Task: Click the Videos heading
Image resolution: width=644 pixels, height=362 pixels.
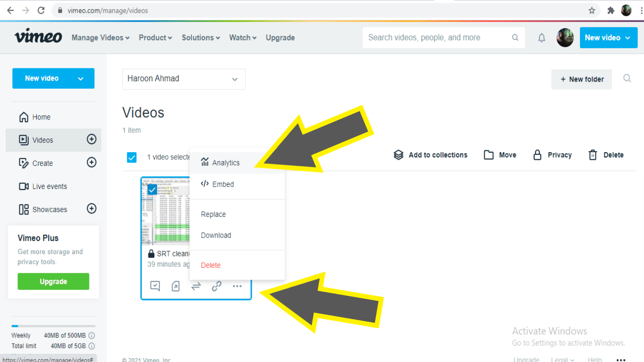Action: coord(143,113)
